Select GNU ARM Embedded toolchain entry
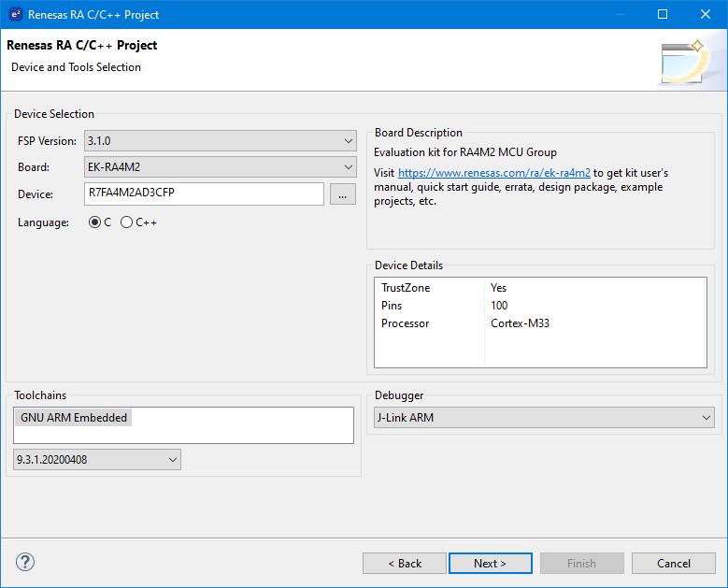This screenshot has height=588, width=728. click(x=74, y=418)
